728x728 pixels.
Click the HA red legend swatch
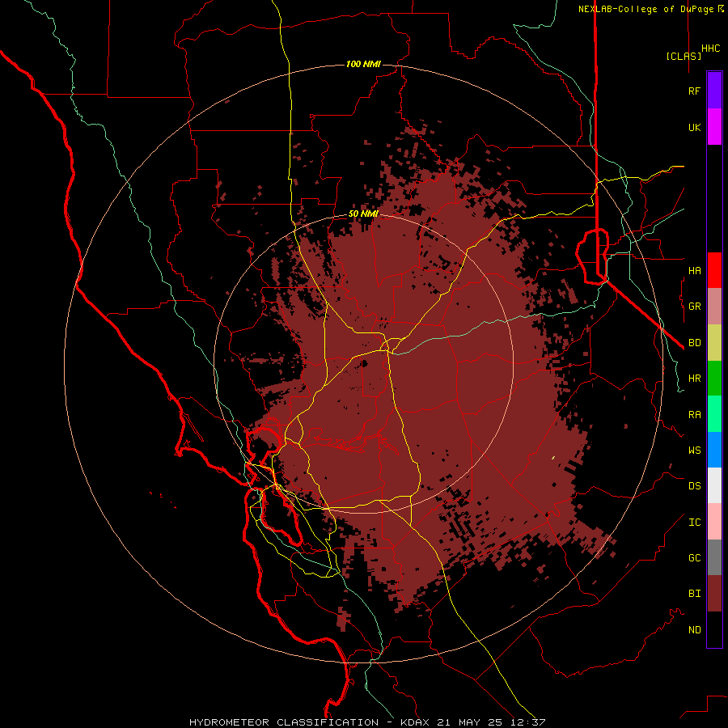(714, 270)
